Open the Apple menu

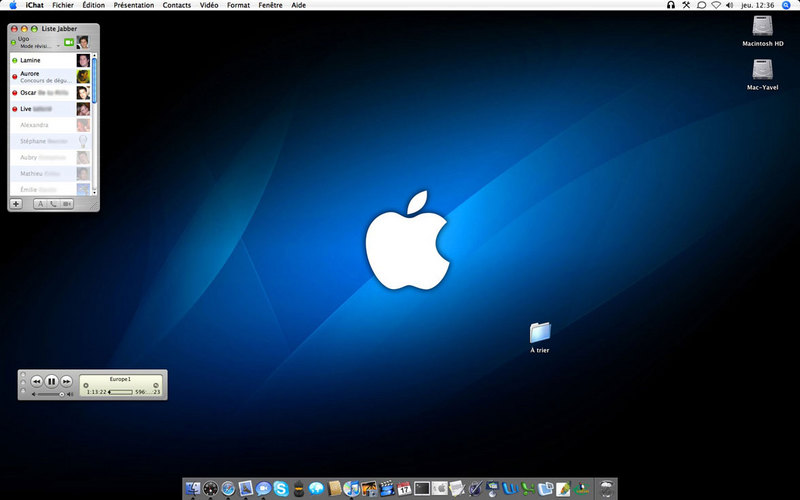point(13,5)
